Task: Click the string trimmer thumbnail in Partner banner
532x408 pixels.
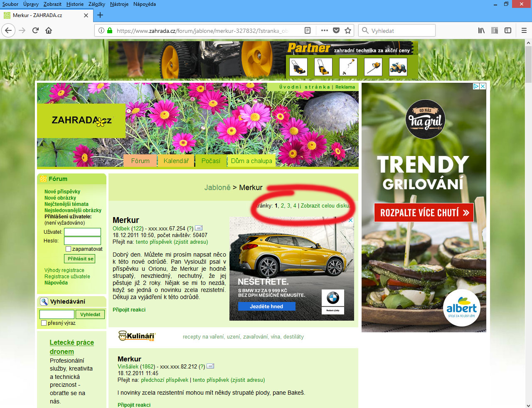Action: 348,67
